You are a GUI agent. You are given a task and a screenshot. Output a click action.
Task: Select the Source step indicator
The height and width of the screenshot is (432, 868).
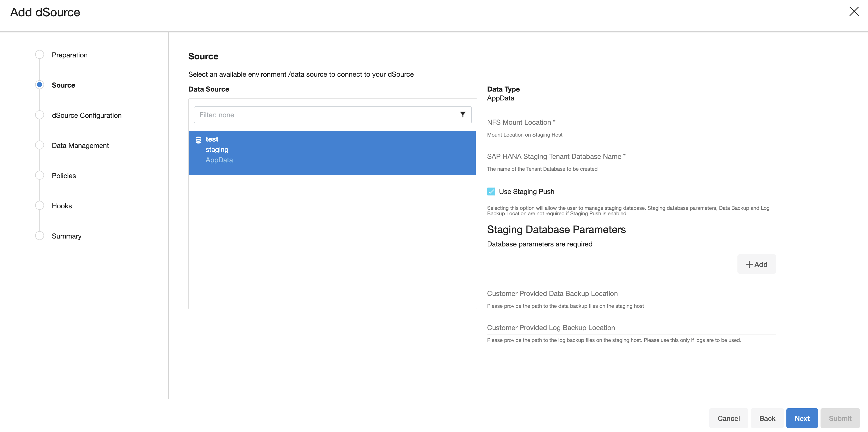[39, 85]
